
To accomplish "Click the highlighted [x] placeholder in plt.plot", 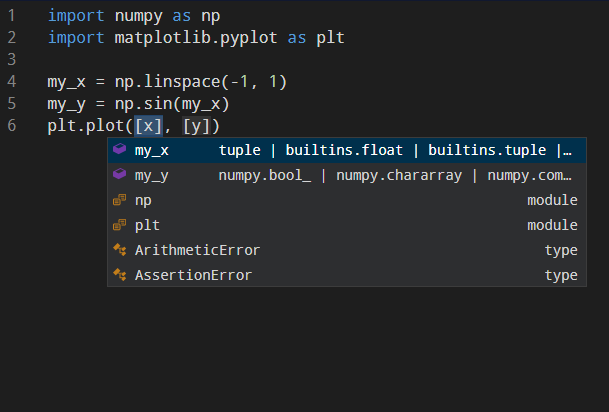I will [x=148, y=126].
